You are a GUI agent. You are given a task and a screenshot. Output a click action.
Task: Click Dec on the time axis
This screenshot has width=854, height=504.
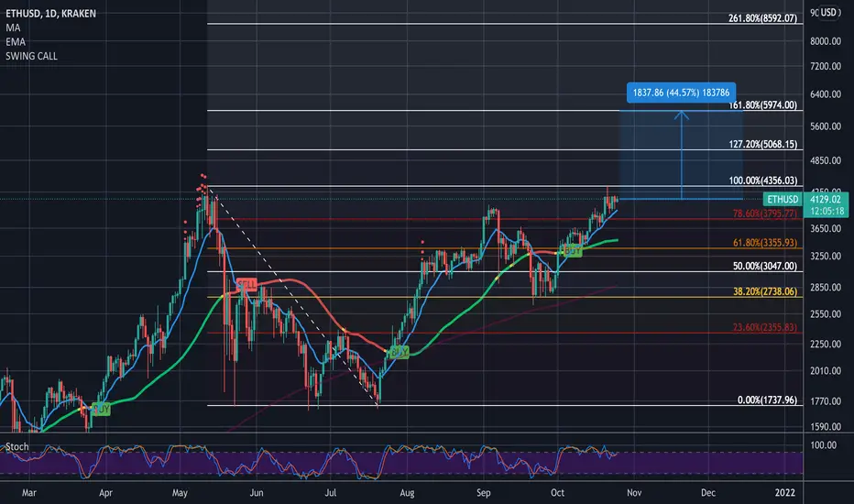click(x=708, y=493)
